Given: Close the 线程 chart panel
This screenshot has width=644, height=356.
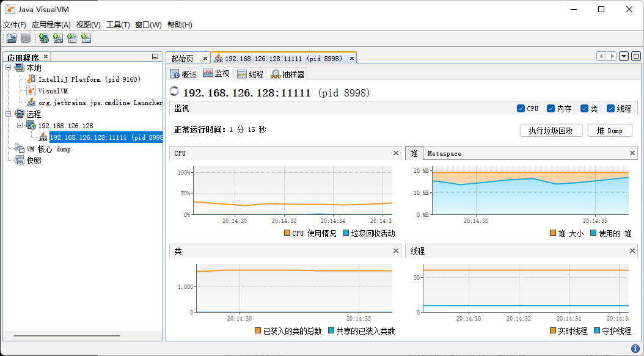Looking at the screenshot, I should point(632,251).
